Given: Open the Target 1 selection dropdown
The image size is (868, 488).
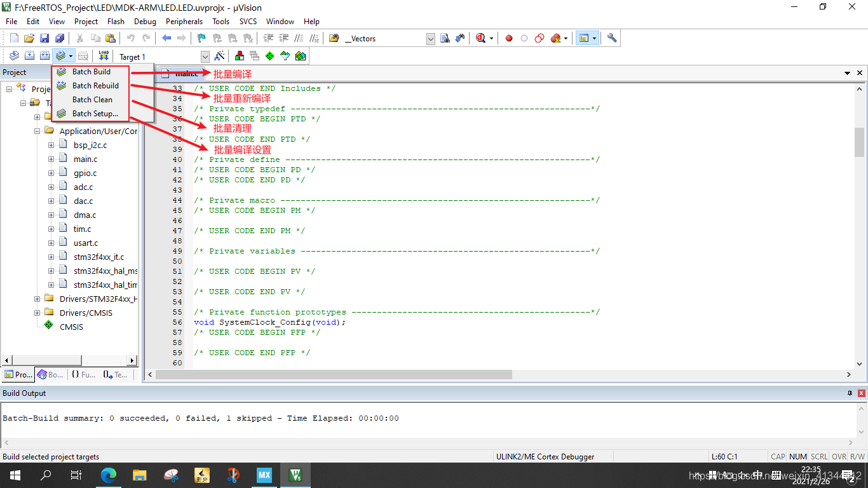Looking at the screenshot, I should pos(205,56).
